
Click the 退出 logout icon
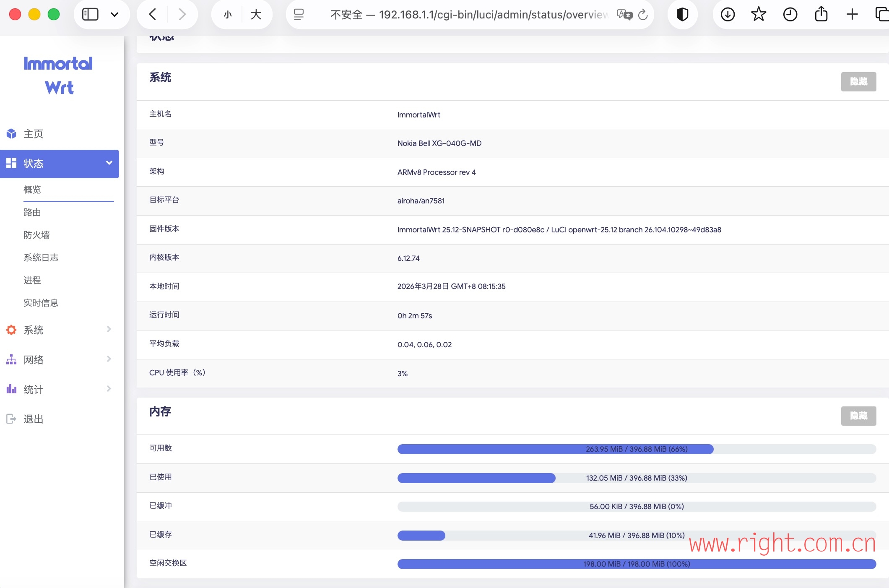click(11, 419)
